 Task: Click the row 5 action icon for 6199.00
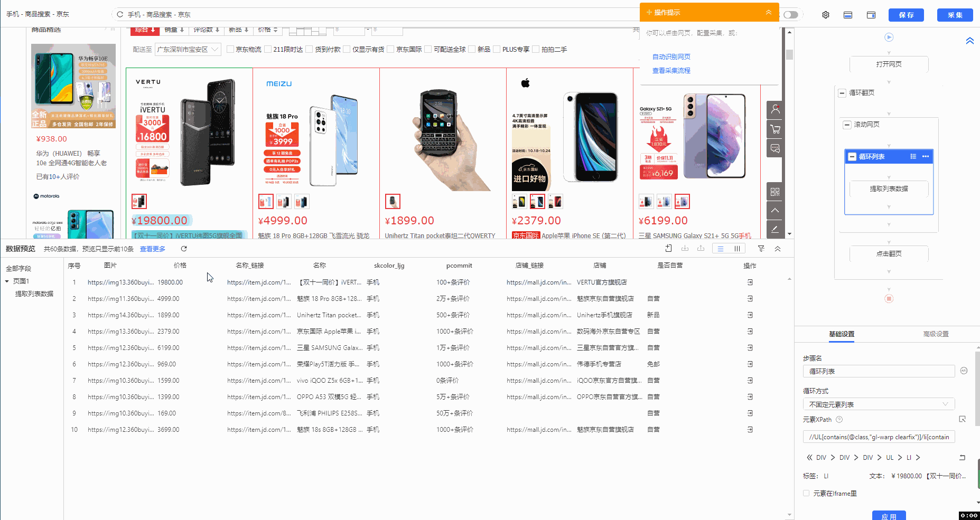coord(750,348)
